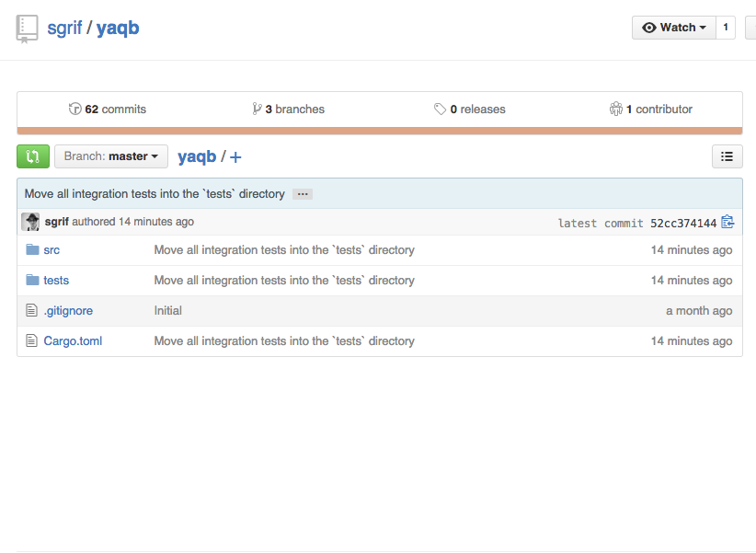Click the tests folder icon

(x=32, y=280)
